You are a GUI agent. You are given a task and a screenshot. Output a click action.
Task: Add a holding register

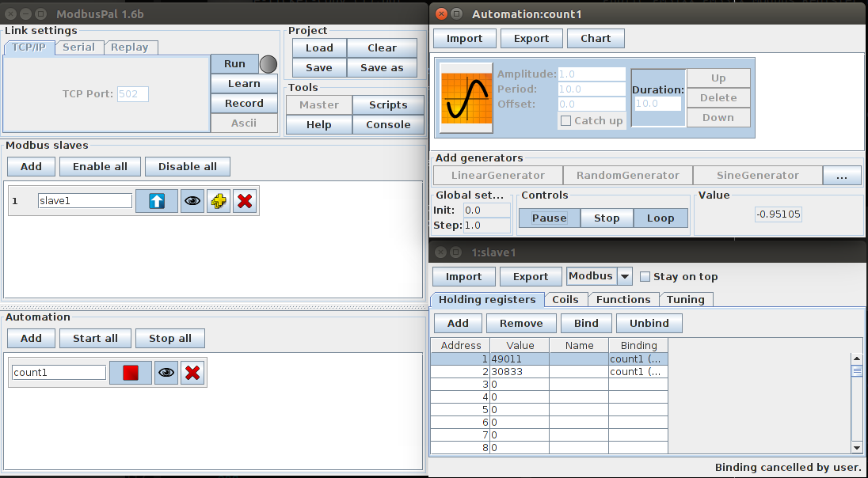point(458,323)
